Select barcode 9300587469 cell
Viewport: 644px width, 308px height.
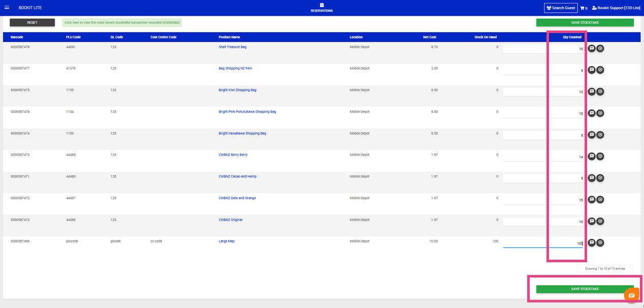pyautogui.click(x=20, y=241)
